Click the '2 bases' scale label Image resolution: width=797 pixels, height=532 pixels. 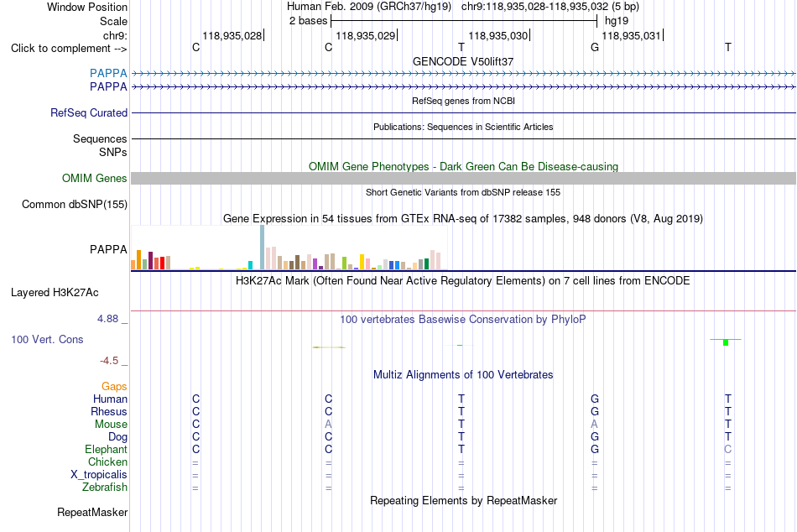tap(309, 21)
